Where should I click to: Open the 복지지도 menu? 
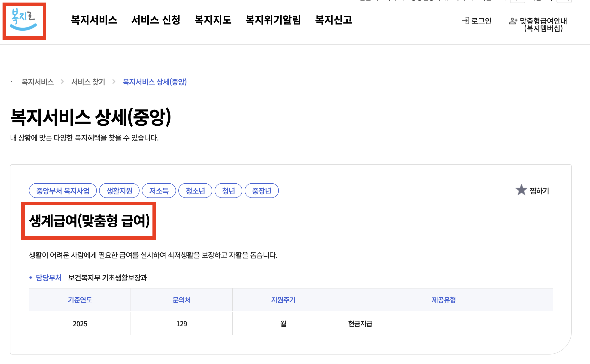213,20
